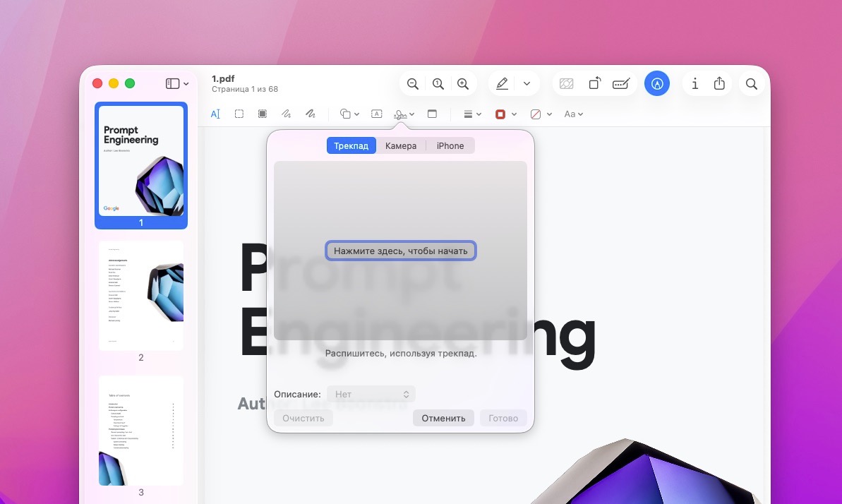This screenshot has height=504, width=842.
Task: Click 'Страница 1 из 68' page indicator
Action: 245,89
